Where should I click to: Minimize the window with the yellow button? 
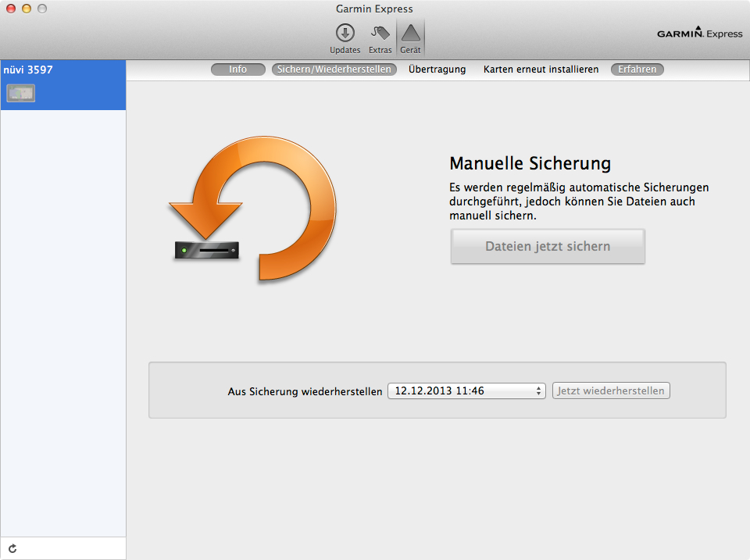26,9
